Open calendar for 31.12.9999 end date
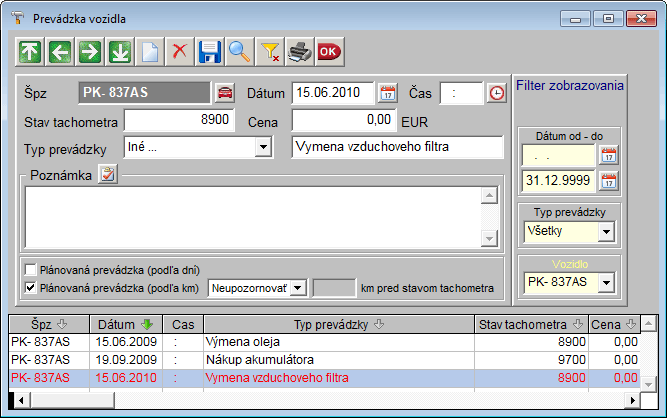 click(x=609, y=181)
